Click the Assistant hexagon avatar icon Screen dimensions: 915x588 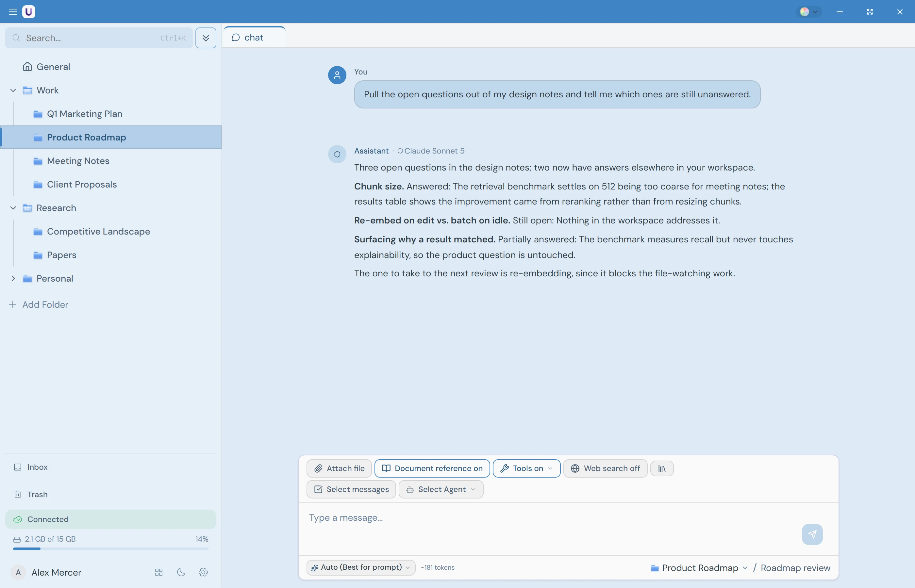click(337, 154)
